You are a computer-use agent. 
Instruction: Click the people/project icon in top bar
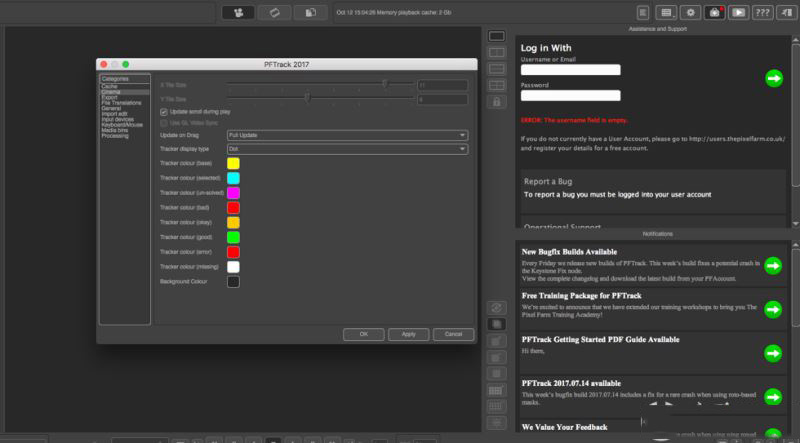tap(238, 12)
